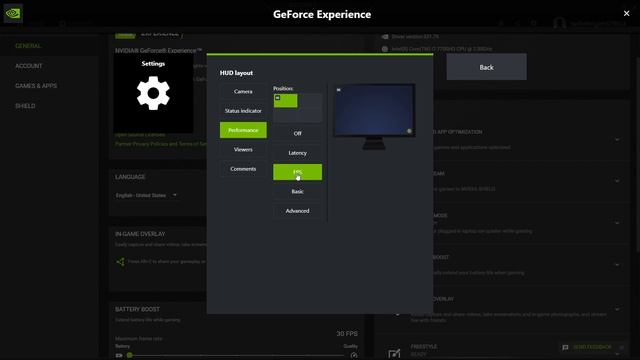Click the NVIDIA logo in the top-left corner

[x=13, y=13]
